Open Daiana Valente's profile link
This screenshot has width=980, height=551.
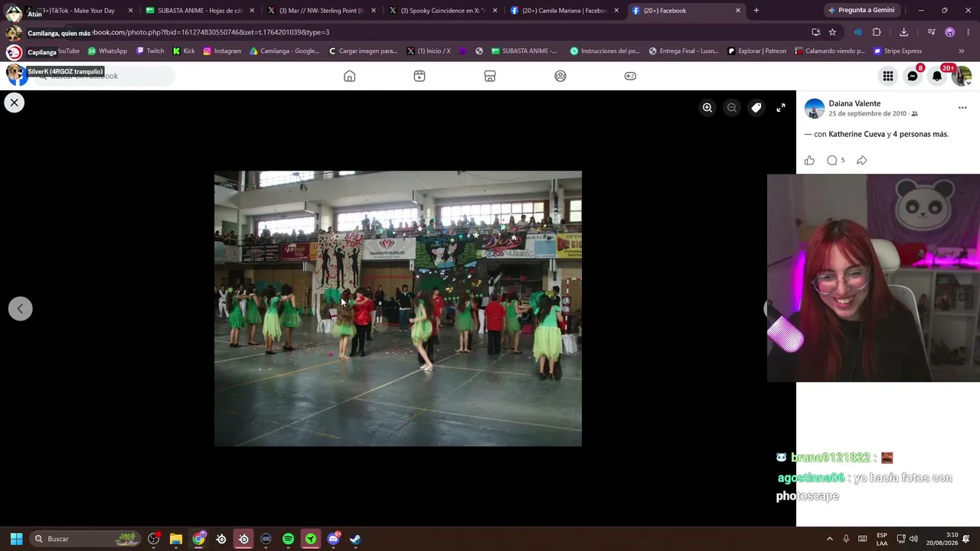(x=854, y=103)
